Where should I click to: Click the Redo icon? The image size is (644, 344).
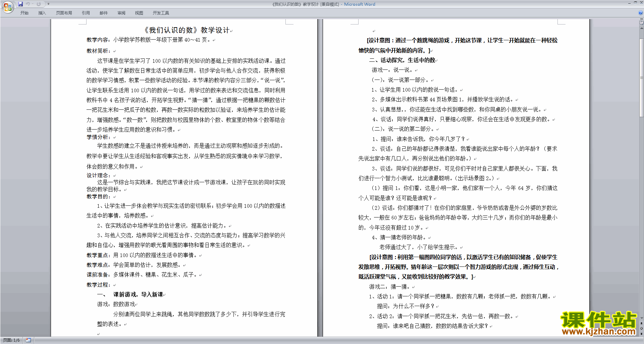(x=39, y=4)
